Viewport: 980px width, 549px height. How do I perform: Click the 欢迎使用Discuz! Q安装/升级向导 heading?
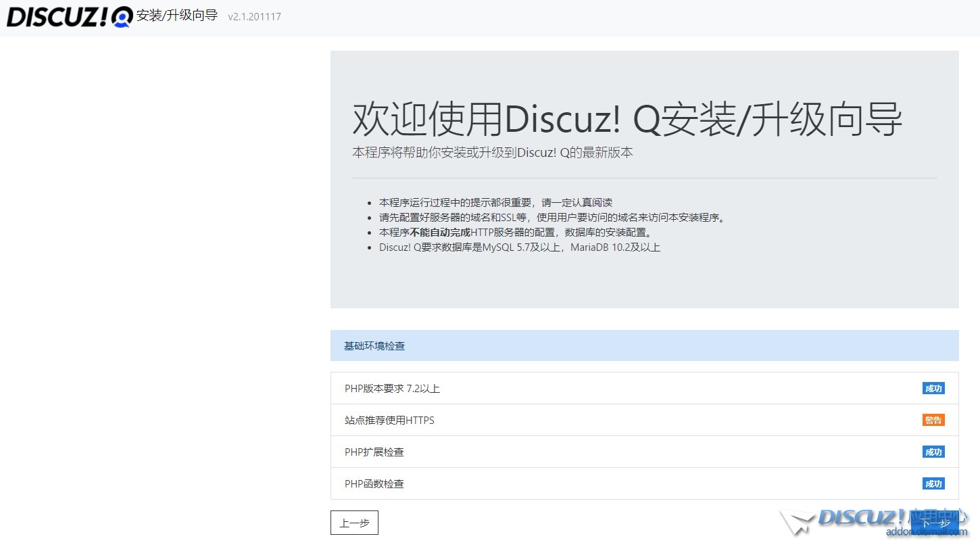point(627,120)
